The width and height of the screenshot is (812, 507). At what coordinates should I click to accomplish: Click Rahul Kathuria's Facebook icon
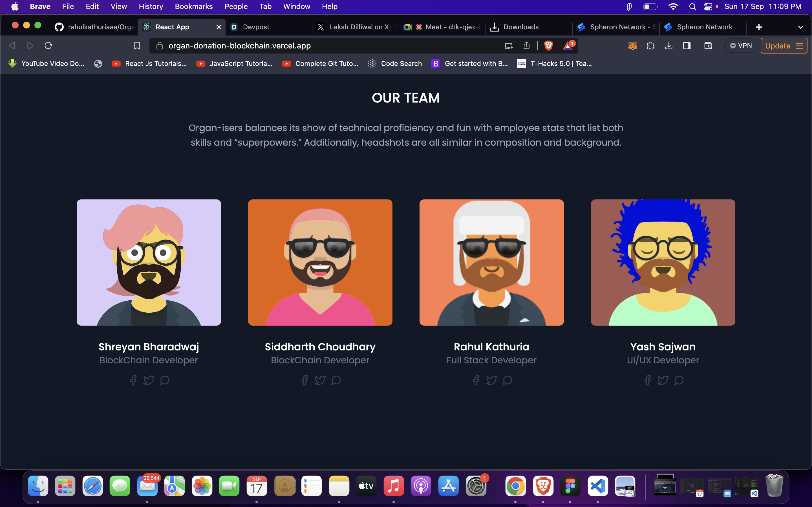(476, 380)
